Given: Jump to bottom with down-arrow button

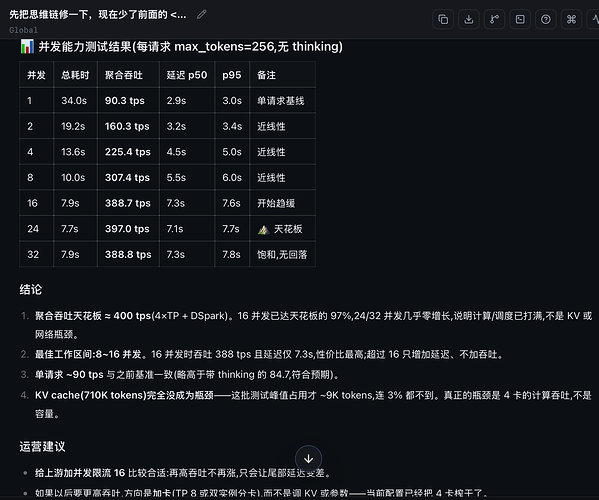Looking at the screenshot, I should point(308,459).
